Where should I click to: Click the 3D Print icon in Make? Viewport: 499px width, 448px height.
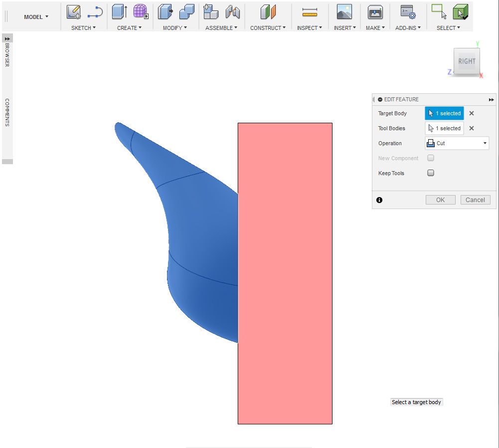[x=375, y=12]
